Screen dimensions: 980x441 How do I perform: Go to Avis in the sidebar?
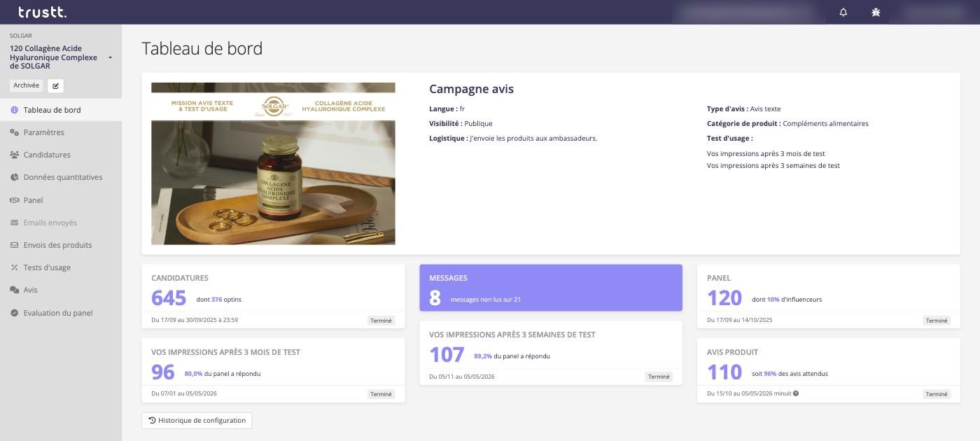pyautogui.click(x=61, y=290)
